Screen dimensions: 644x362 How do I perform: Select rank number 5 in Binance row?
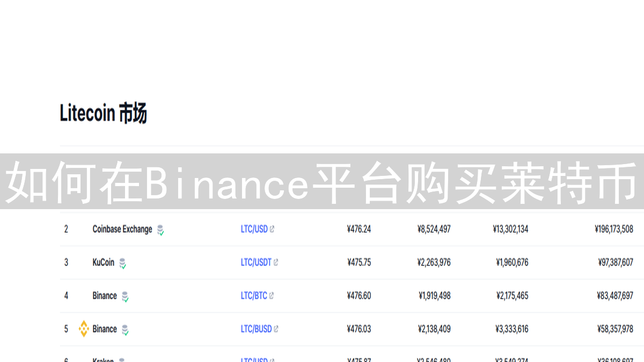click(x=66, y=329)
